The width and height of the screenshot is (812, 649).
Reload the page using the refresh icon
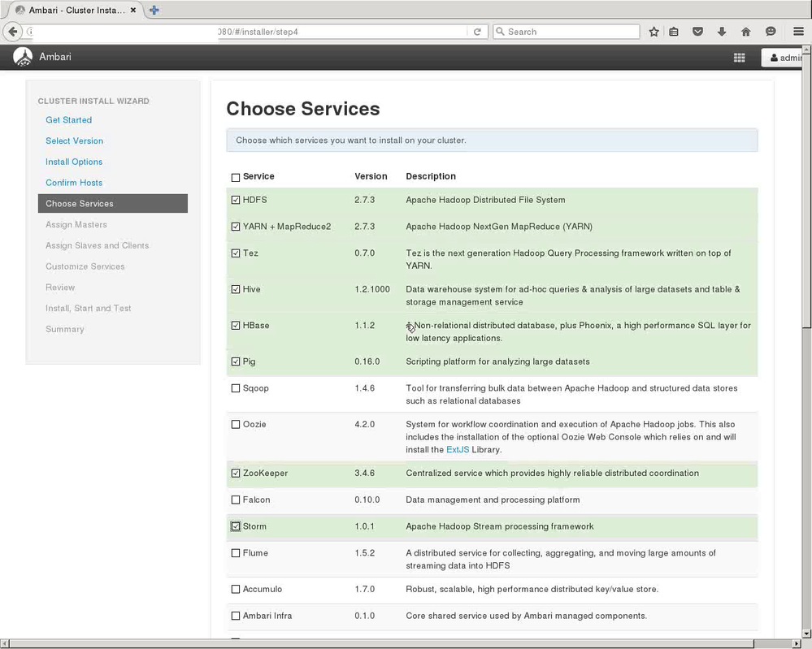click(478, 31)
